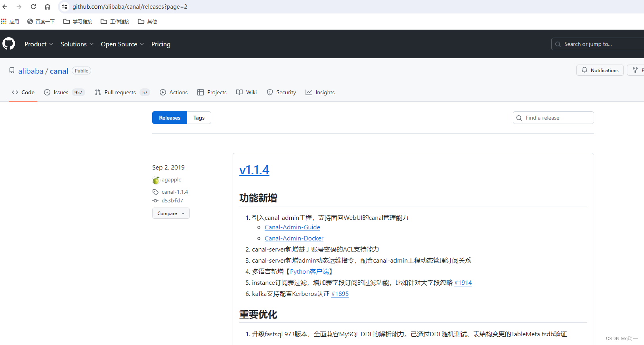This screenshot has height=345, width=644.
Task: Click the Sep 2, 2019 date text
Action: point(168,168)
